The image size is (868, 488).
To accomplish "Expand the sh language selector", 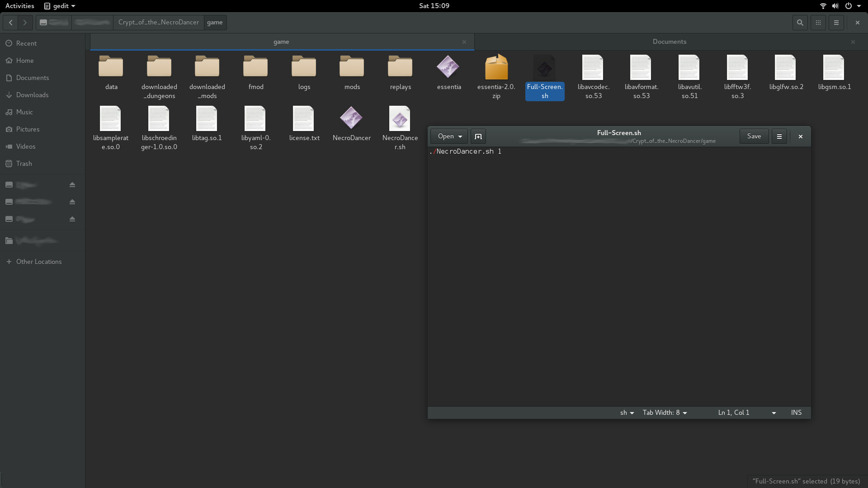I will pyautogui.click(x=627, y=413).
